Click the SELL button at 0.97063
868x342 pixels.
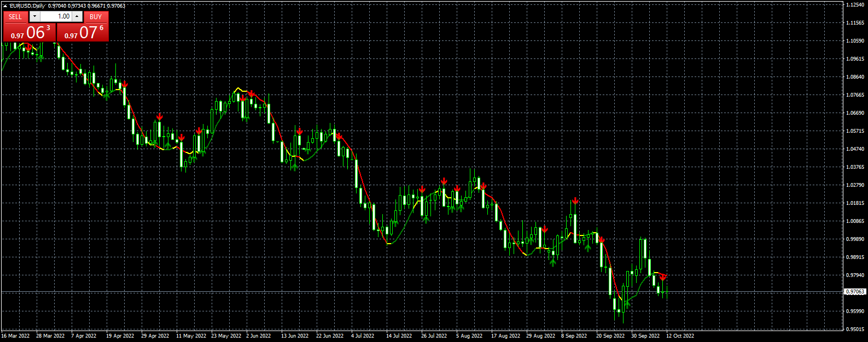click(x=29, y=32)
